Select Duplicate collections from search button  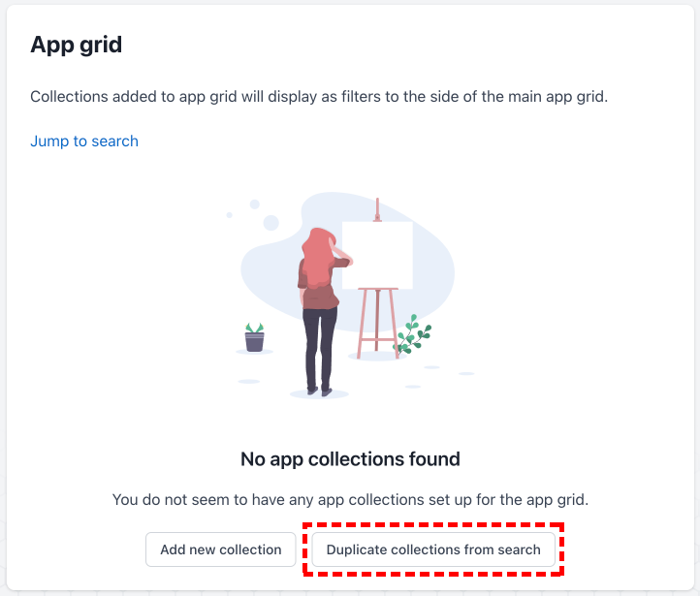coord(433,549)
